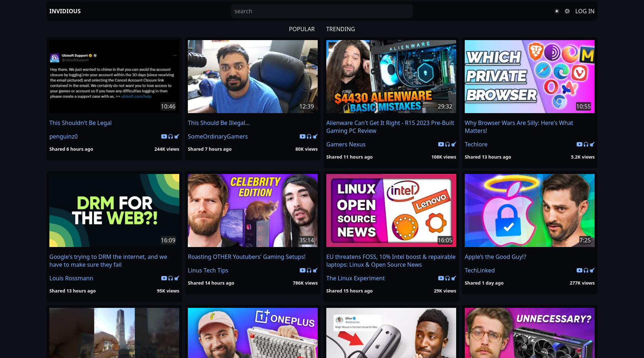Toggle the light theme sun icon

pyautogui.click(x=557, y=11)
